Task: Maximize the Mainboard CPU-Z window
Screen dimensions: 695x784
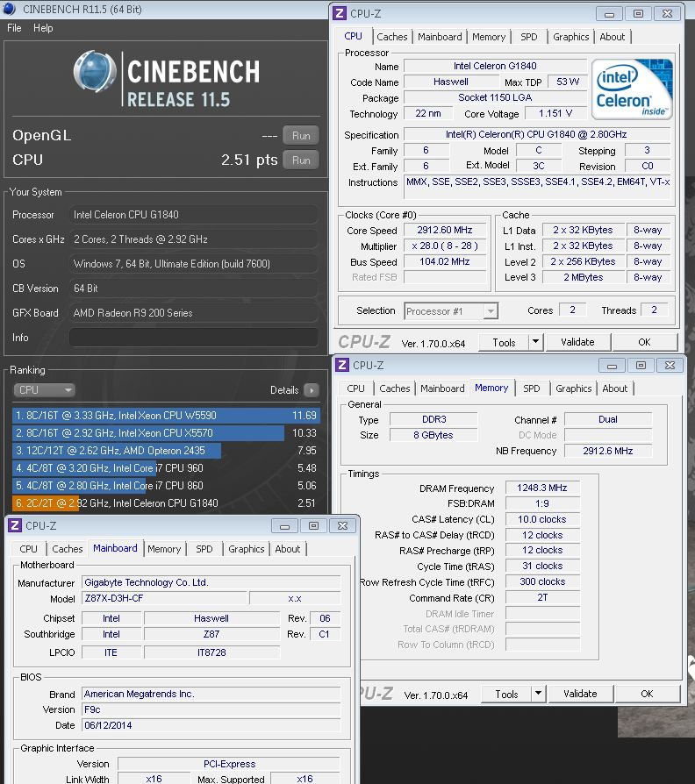Action: [x=314, y=526]
